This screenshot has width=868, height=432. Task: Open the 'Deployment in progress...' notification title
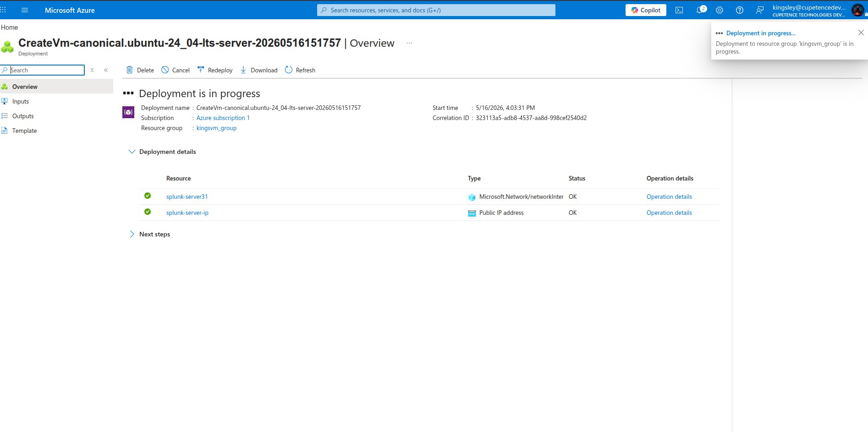(761, 33)
